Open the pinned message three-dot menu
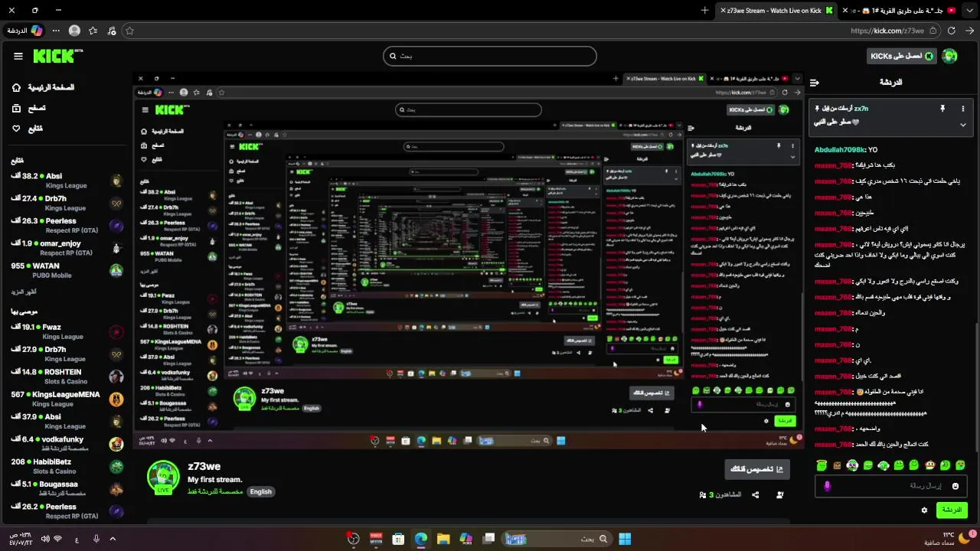980x551 pixels. [x=963, y=109]
